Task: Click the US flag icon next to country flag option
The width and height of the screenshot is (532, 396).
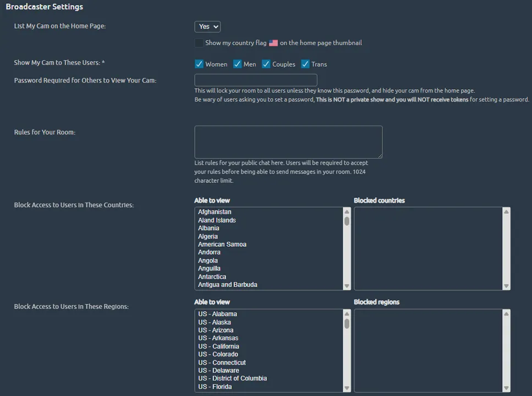Action: point(273,42)
